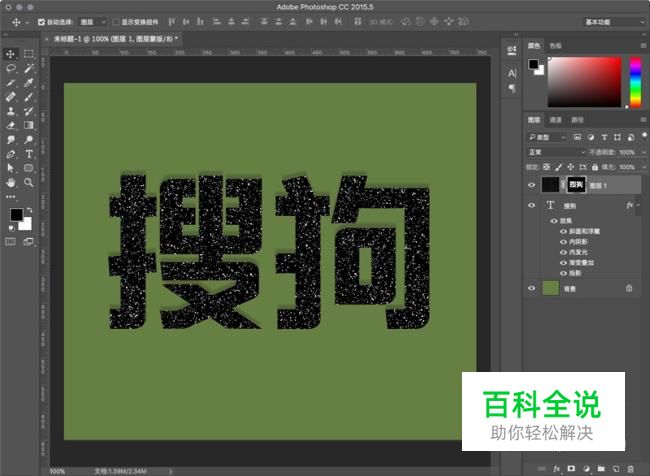The height and width of the screenshot is (476, 650).
Task: Select the Rectangular Marquee tool
Action: (x=29, y=53)
